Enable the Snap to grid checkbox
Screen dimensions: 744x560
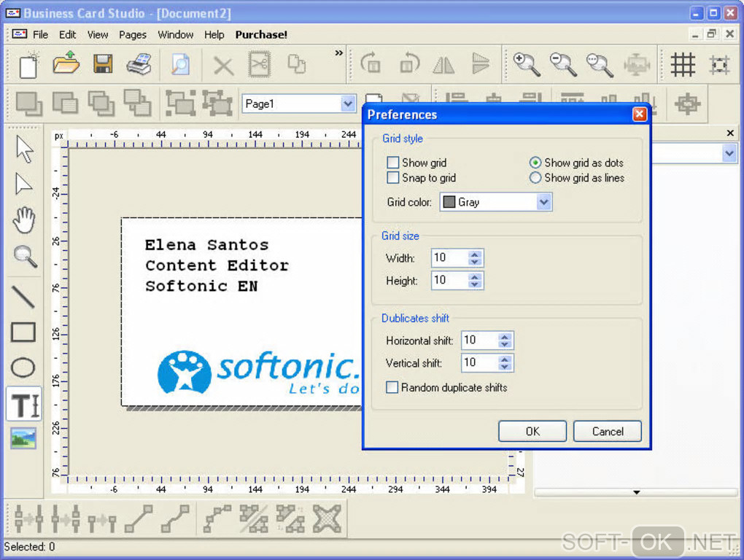point(393,178)
